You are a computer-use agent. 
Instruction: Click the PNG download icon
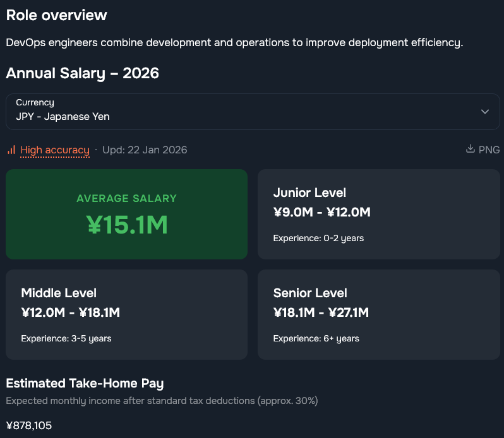pyautogui.click(x=470, y=150)
